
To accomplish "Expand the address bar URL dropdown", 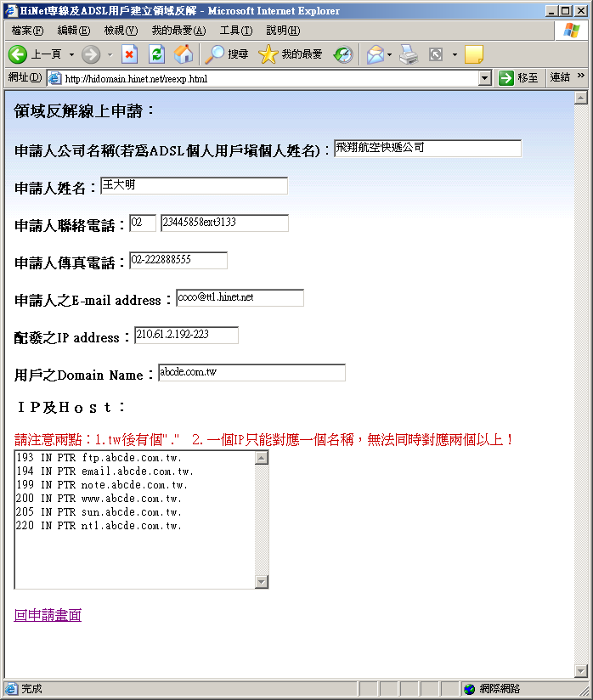I will [x=484, y=78].
